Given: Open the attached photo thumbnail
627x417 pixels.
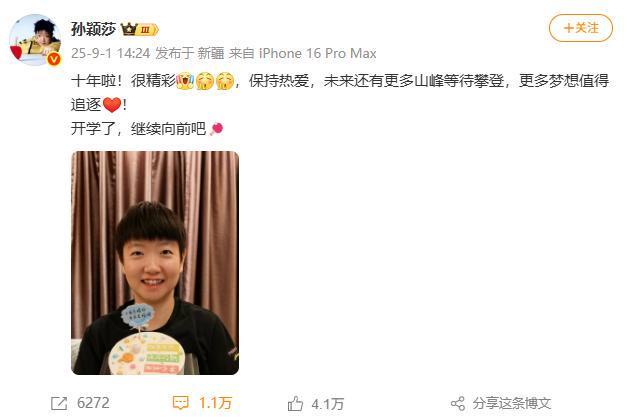Looking at the screenshot, I should (x=155, y=263).
